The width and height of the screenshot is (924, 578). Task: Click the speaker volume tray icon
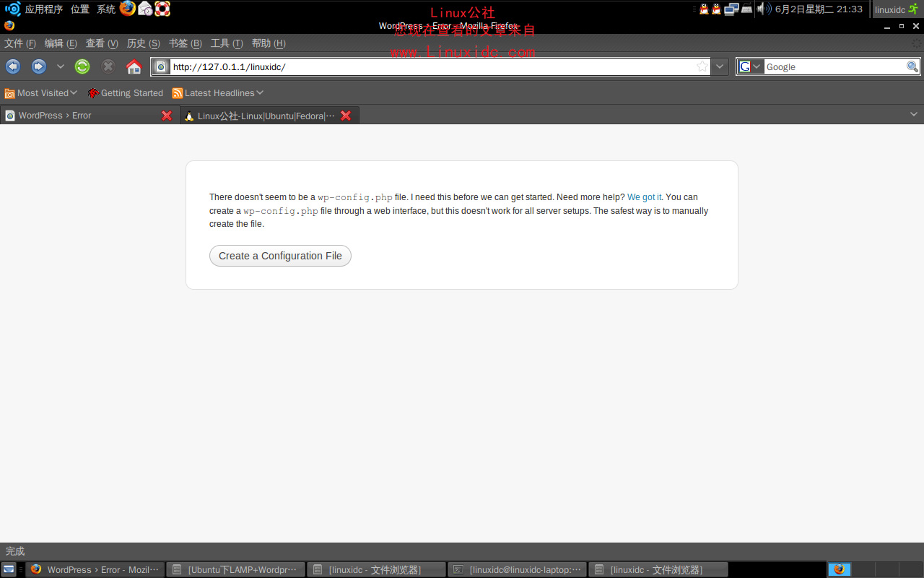coord(760,9)
